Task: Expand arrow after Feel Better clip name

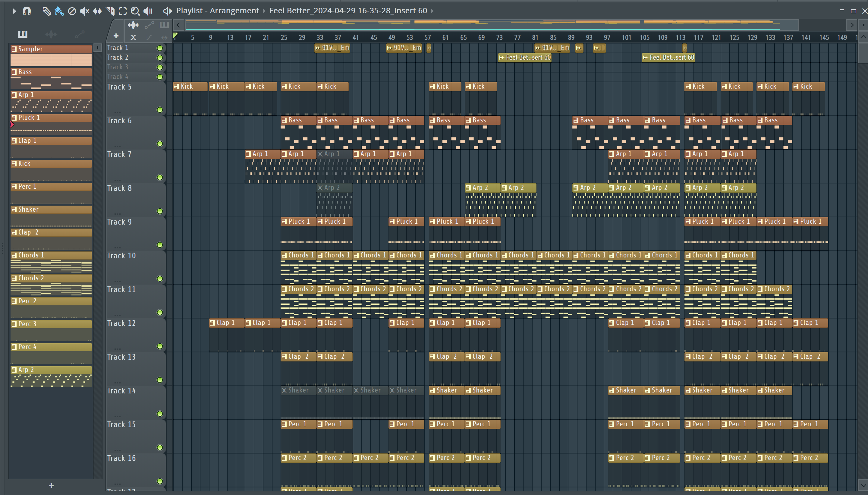Action: click(x=432, y=11)
